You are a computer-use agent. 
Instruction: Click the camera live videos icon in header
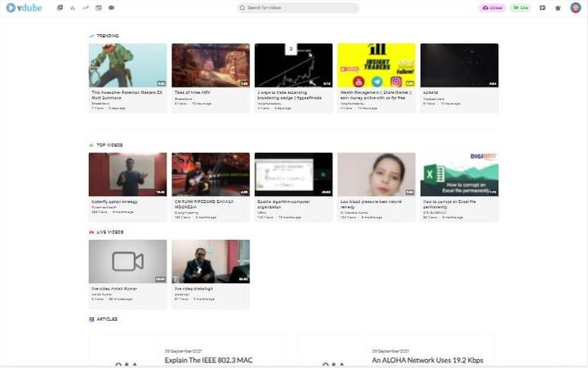111,8
